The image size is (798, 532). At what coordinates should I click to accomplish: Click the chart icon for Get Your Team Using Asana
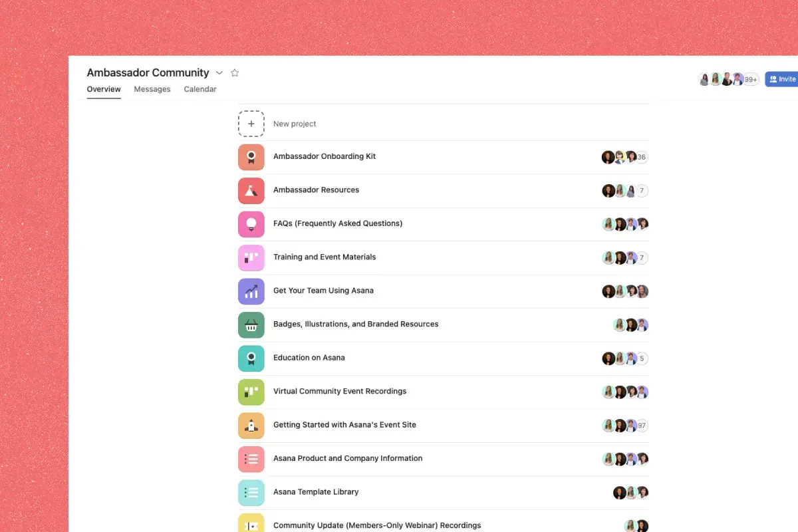coord(251,291)
